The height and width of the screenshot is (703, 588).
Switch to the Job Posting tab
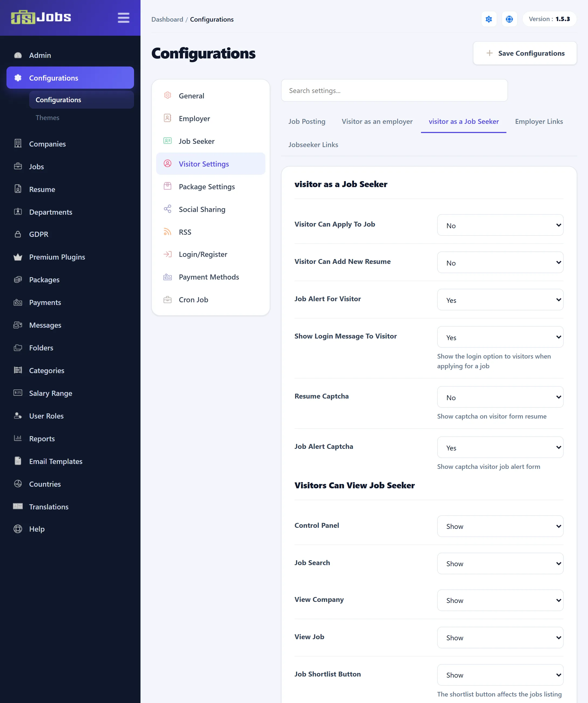(307, 121)
